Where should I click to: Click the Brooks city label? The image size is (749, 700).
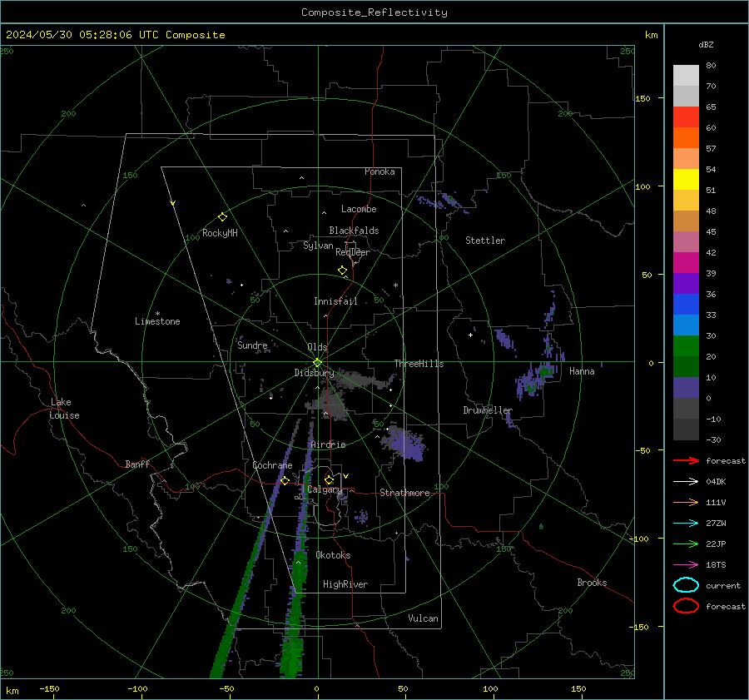593,583
